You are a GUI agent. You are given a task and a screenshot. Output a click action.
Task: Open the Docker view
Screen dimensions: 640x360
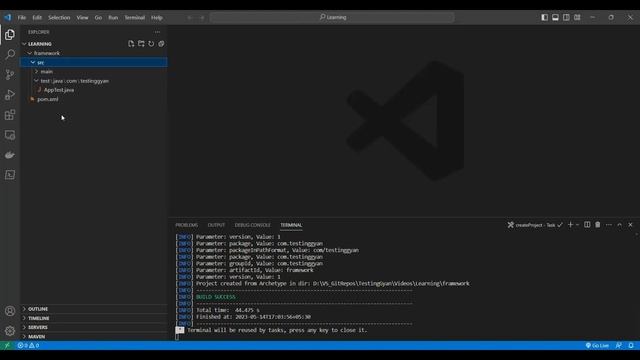point(10,155)
